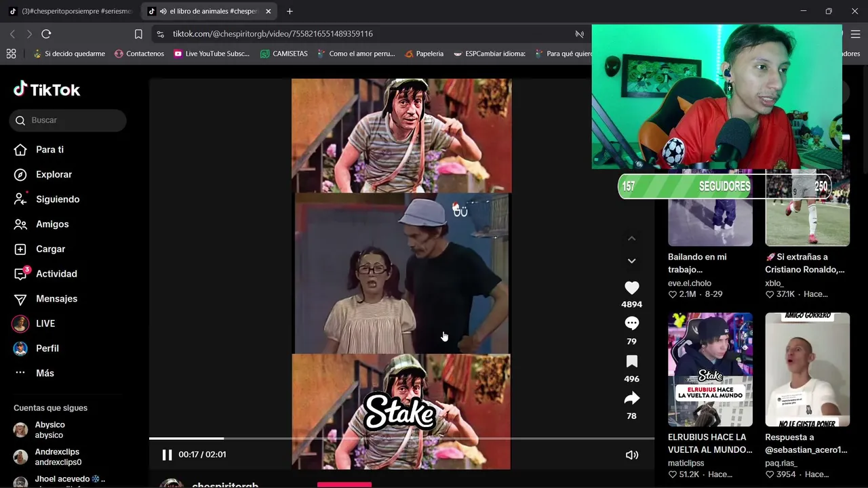Image resolution: width=868 pixels, height=488 pixels.
Task: Mute the video volume icon
Action: click(x=631, y=455)
